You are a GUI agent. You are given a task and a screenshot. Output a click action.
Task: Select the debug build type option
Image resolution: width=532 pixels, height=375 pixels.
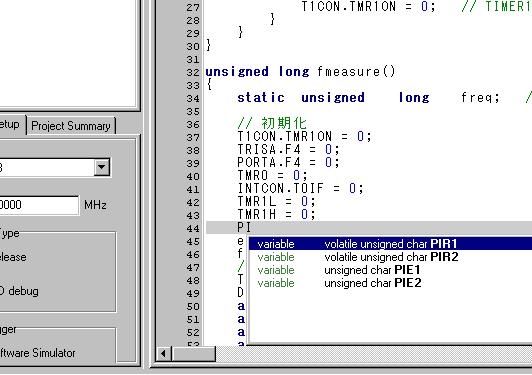point(19,291)
